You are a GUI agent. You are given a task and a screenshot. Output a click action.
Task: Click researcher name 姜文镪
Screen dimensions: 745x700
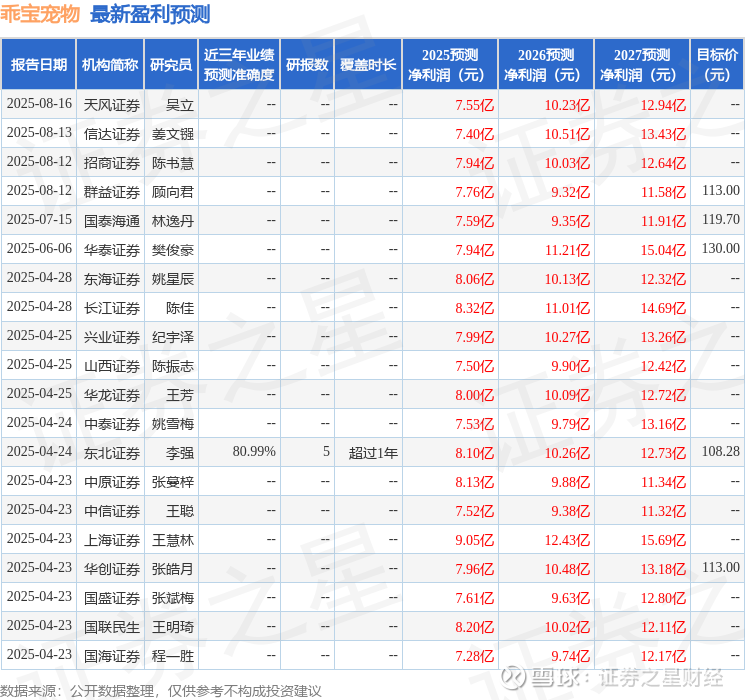point(172,134)
